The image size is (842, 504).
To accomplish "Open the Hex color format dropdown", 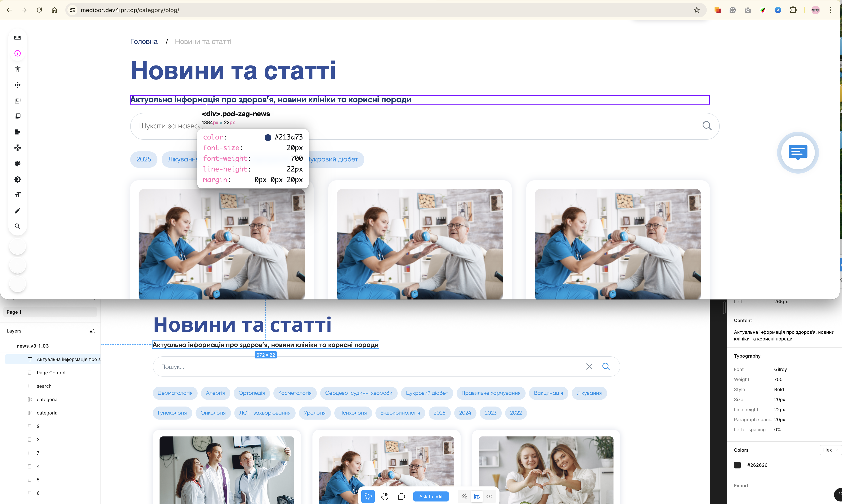I will 830,450.
